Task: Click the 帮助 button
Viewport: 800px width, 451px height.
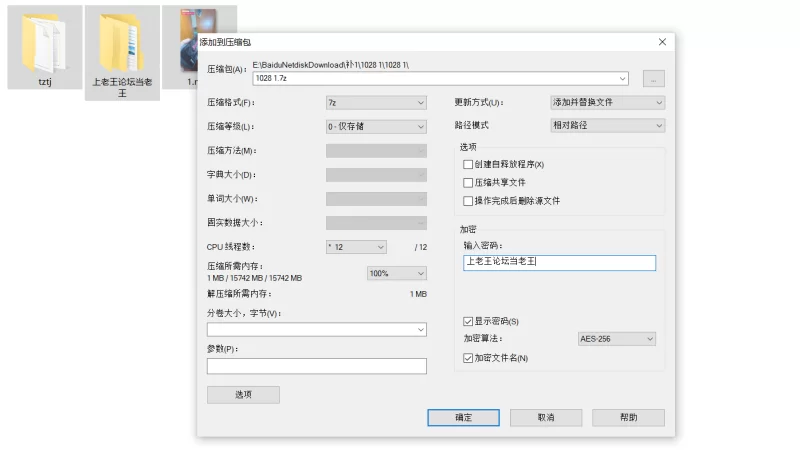Action: click(x=628, y=417)
